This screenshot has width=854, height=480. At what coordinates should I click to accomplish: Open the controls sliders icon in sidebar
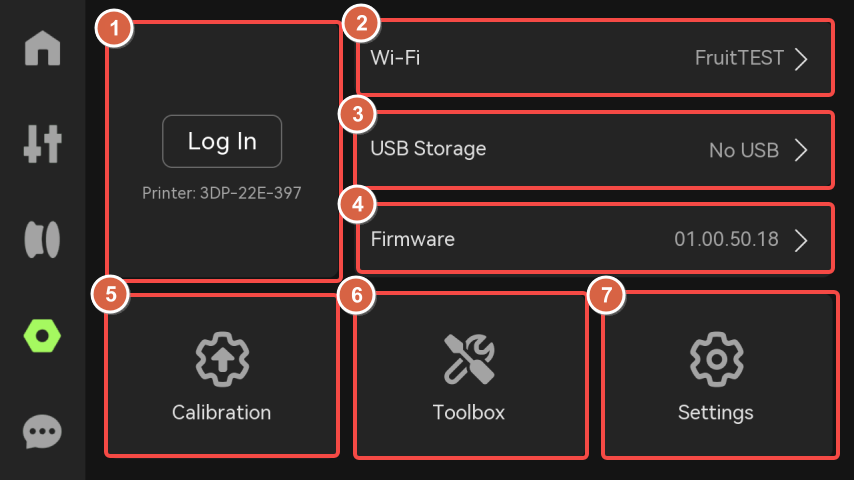pos(42,144)
